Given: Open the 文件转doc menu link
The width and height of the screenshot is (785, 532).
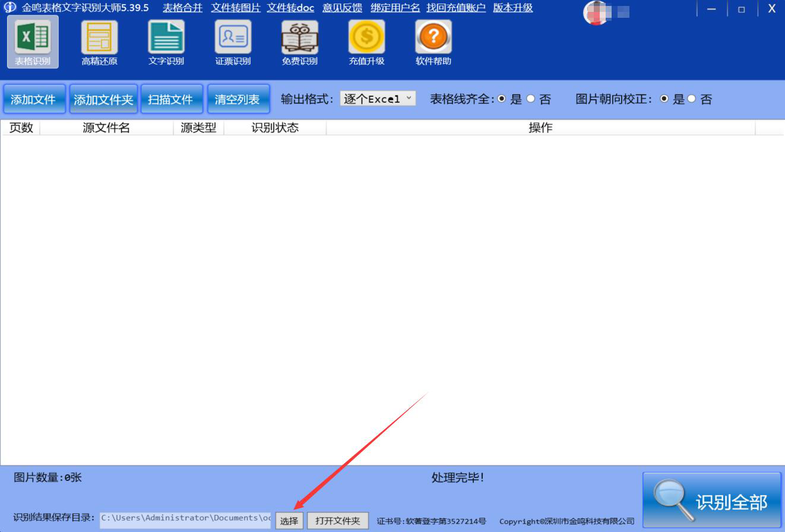Looking at the screenshot, I should tap(290, 8).
